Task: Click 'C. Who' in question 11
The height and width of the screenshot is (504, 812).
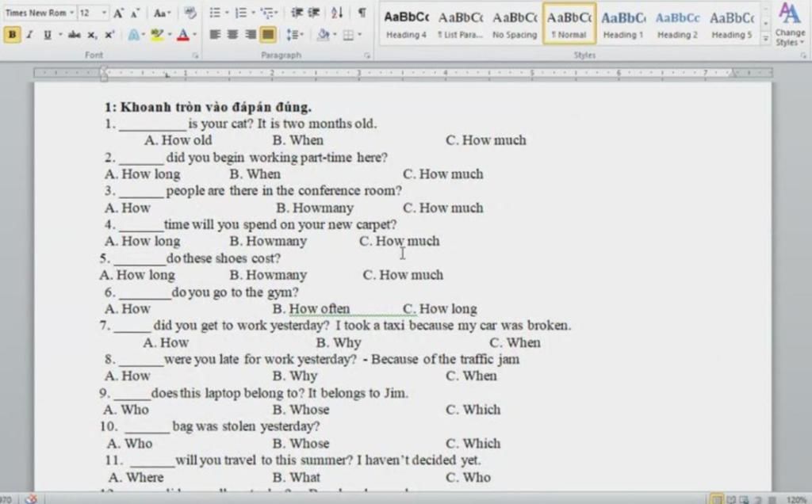Action: click(x=468, y=477)
